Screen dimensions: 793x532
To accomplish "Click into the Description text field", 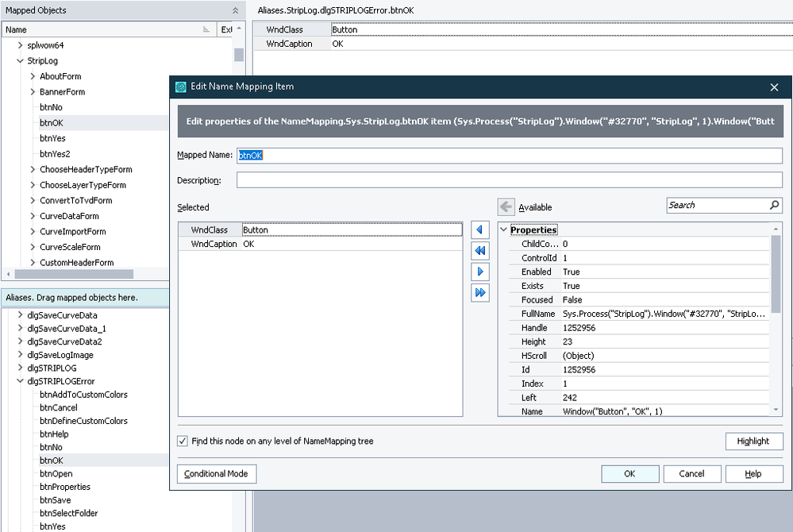I will [x=509, y=180].
